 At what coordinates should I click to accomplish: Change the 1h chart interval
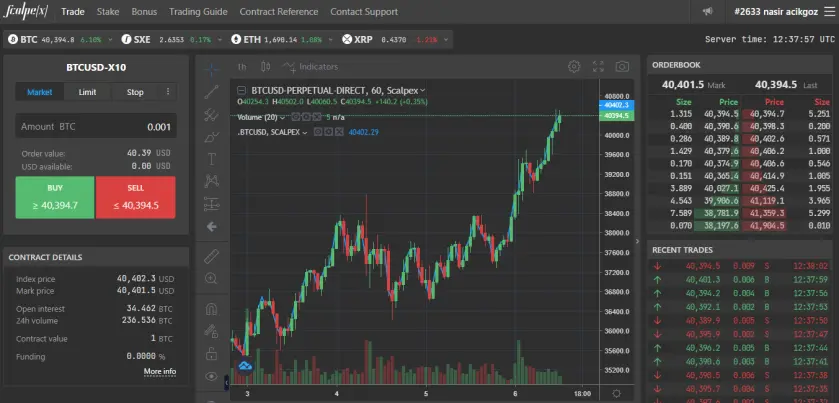[242, 67]
